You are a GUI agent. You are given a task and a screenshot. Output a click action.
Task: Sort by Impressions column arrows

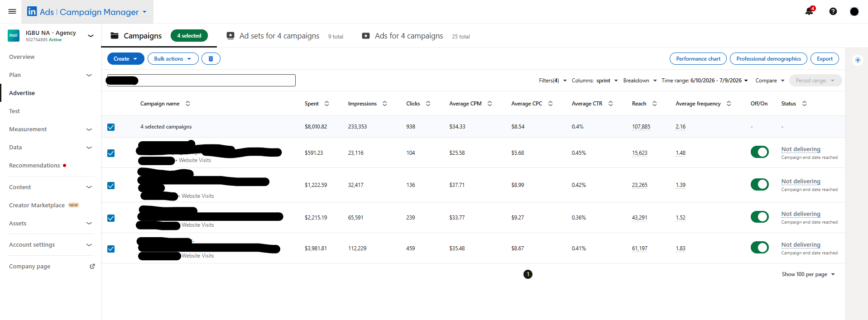[385, 104]
